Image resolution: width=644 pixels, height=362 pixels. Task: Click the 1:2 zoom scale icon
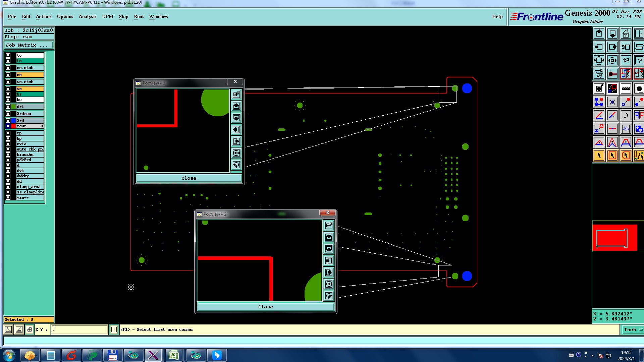pos(626,61)
